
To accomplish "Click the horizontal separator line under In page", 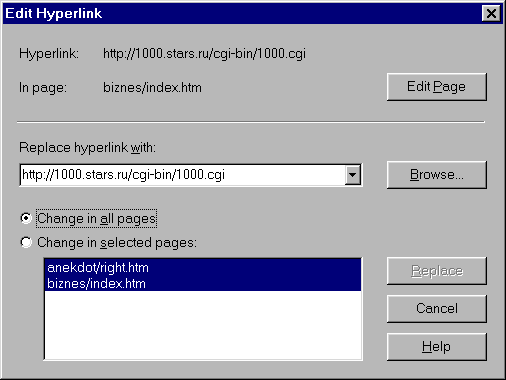I will pos(251,122).
